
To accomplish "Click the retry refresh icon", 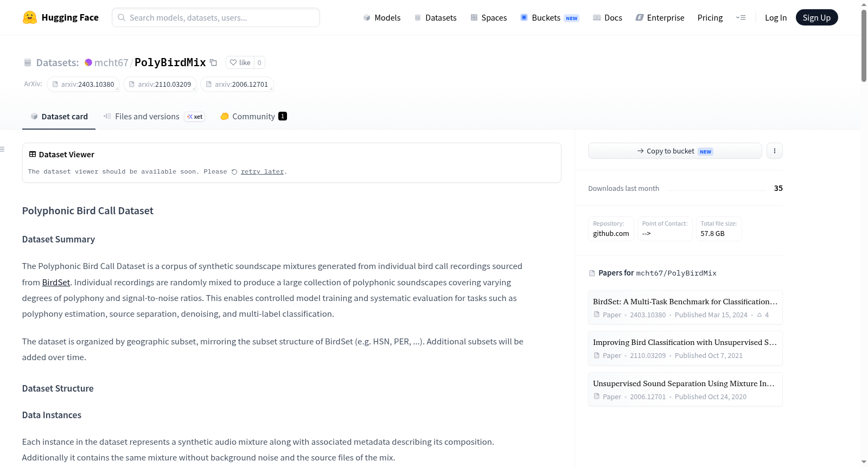I will (x=234, y=172).
